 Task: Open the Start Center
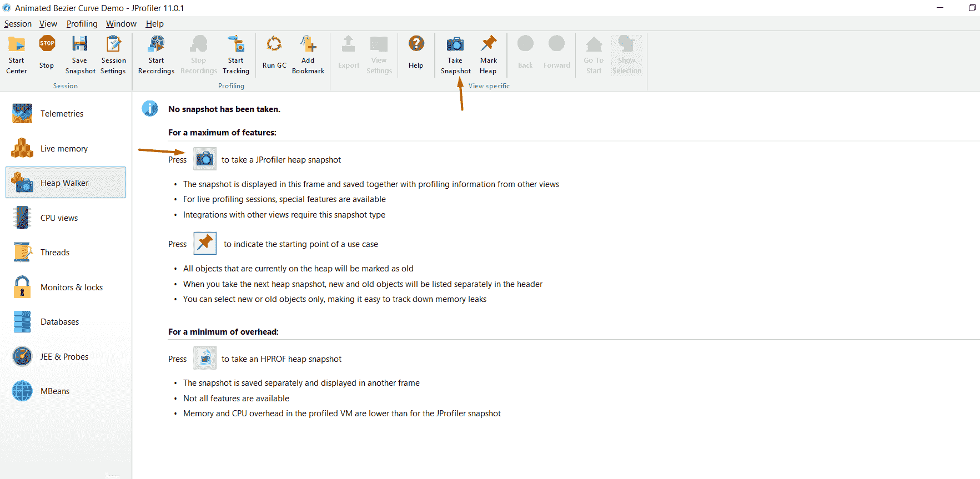pyautogui.click(x=17, y=54)
